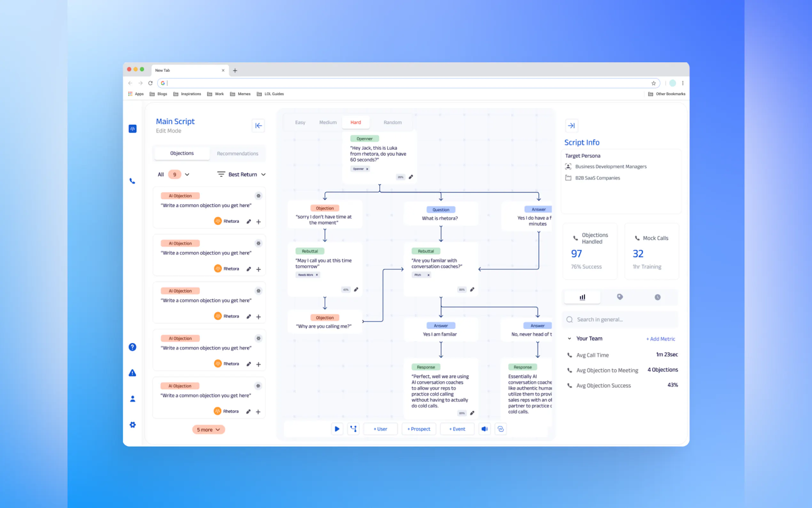This screenshot has width=812, height=508.
Task: Choose the Random difficulty option
Action: pos(392,122)
